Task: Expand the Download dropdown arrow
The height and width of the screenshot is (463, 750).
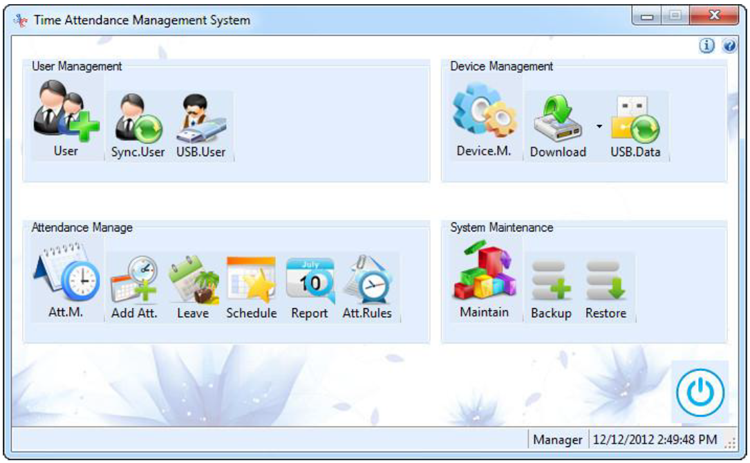Action: (x=599, y=126)
